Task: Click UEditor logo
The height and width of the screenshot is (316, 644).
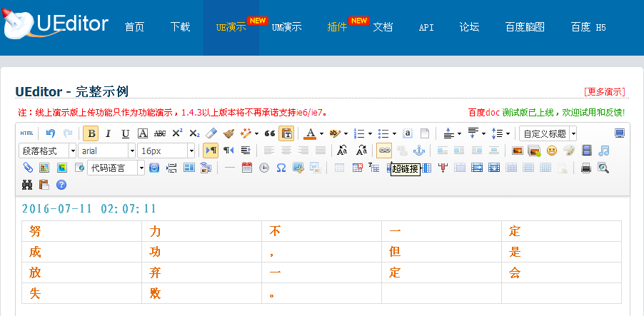Action: [x=56, y=23]
